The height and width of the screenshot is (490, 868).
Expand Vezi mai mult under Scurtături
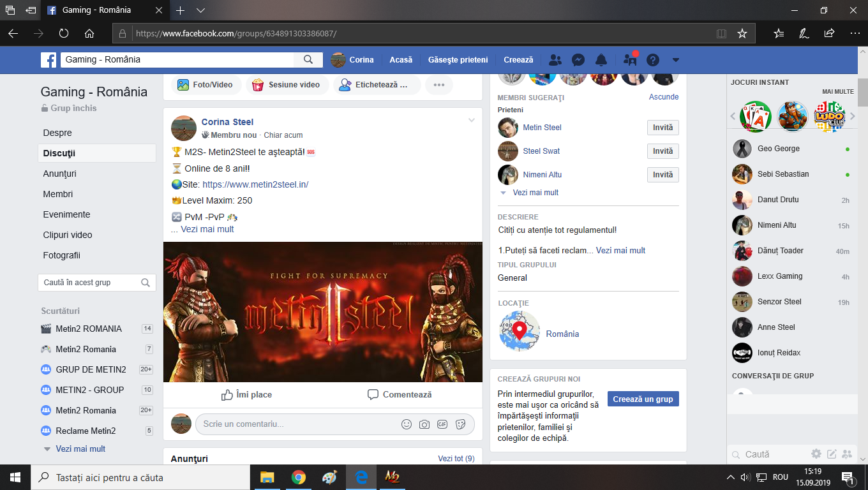[80, 449]
